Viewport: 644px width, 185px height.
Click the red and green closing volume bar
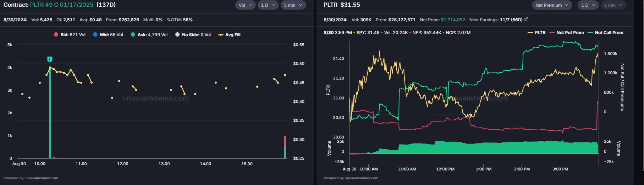(285, 147)
